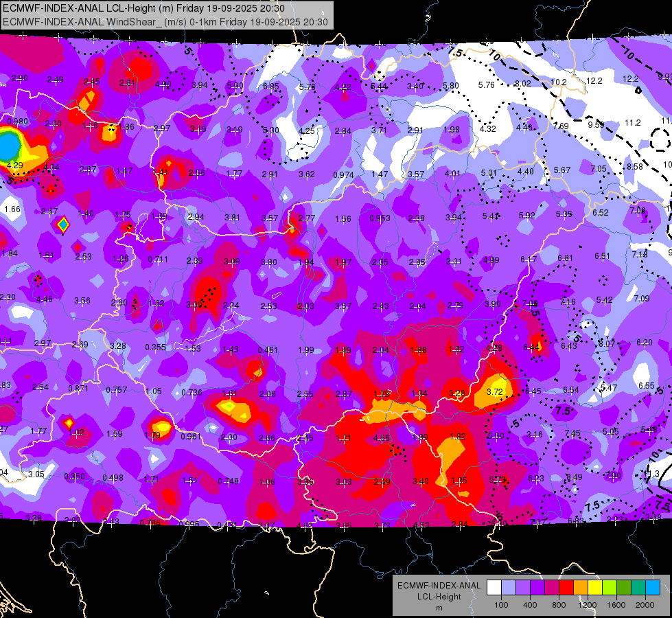
Task: Click the legend's ECMWF-INDEX-ANAL label
Action: (x=439, y=586)
